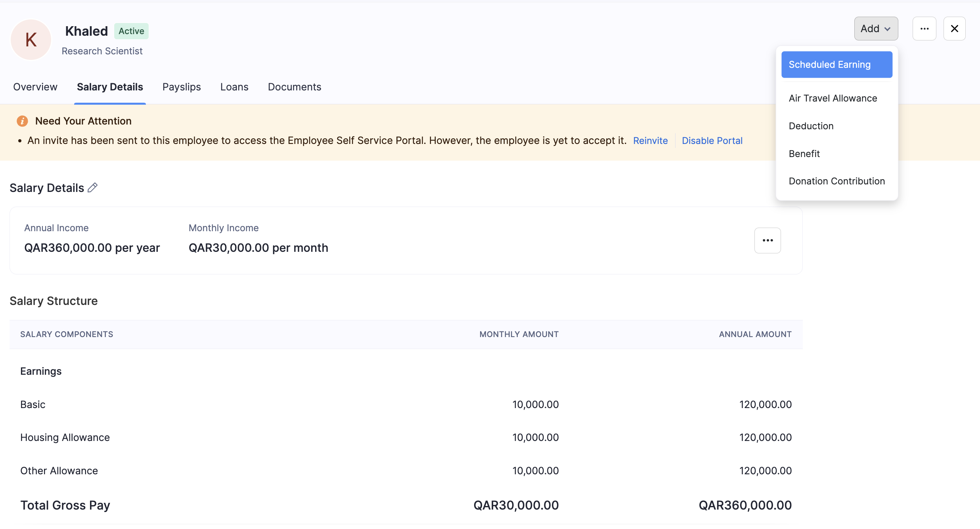Viewport: 980px width, 529px height.
Task: Click the edit pencil next to Salary Details
Action: 93,187
